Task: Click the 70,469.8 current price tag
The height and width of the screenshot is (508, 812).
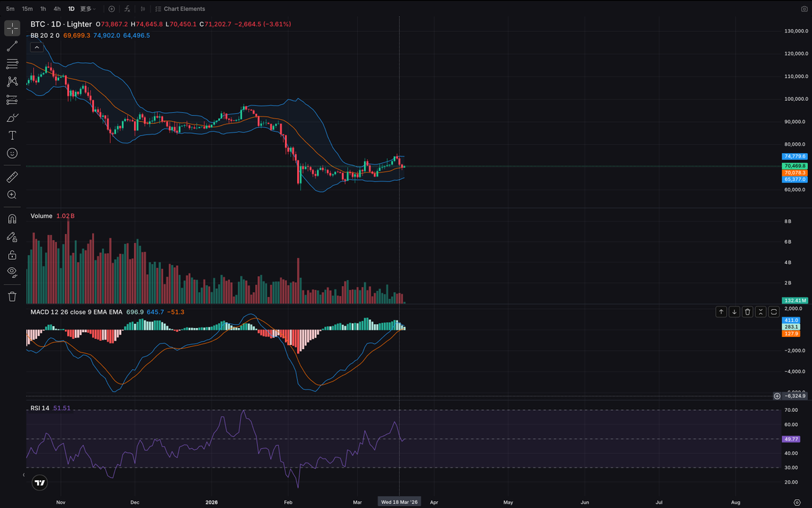Action: click(795, 165)
